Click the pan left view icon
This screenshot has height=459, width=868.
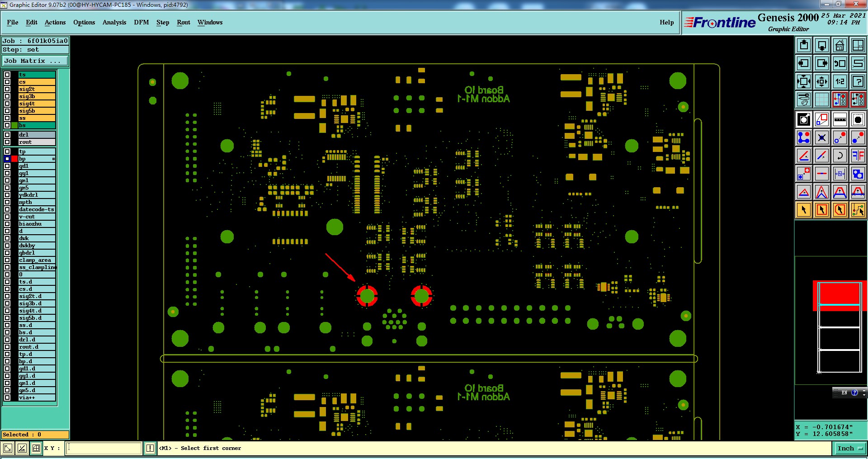[804, 63]
